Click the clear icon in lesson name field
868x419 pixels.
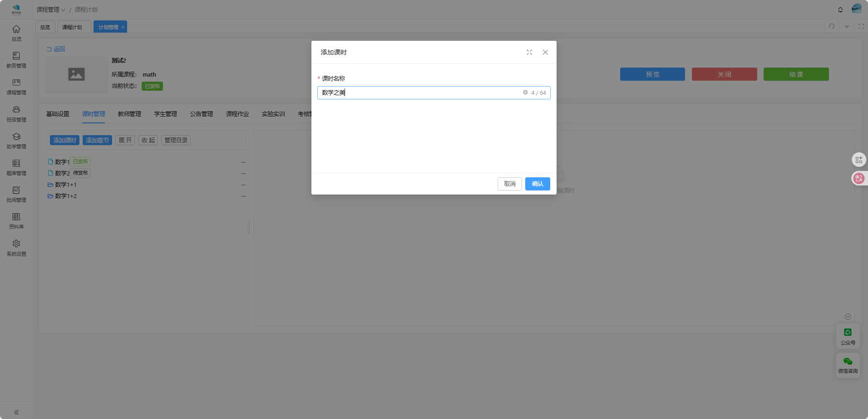click(x=525, y=93)
